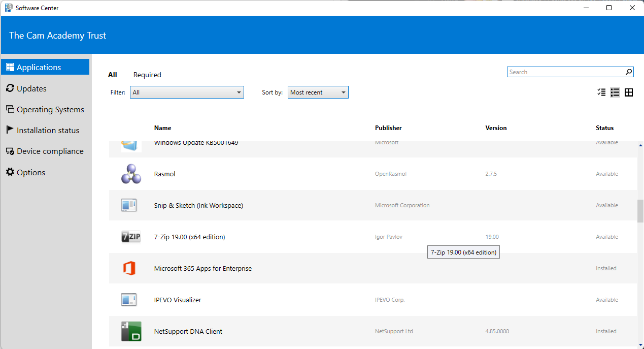Click the OpenRasmol publisher text
The width and height of the screenshot is (644, 349).
click(391, 174)
